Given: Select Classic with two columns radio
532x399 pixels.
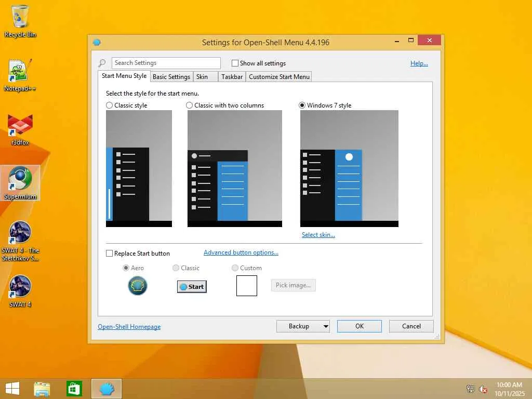Looking at the screenshot, I should 189,105.
